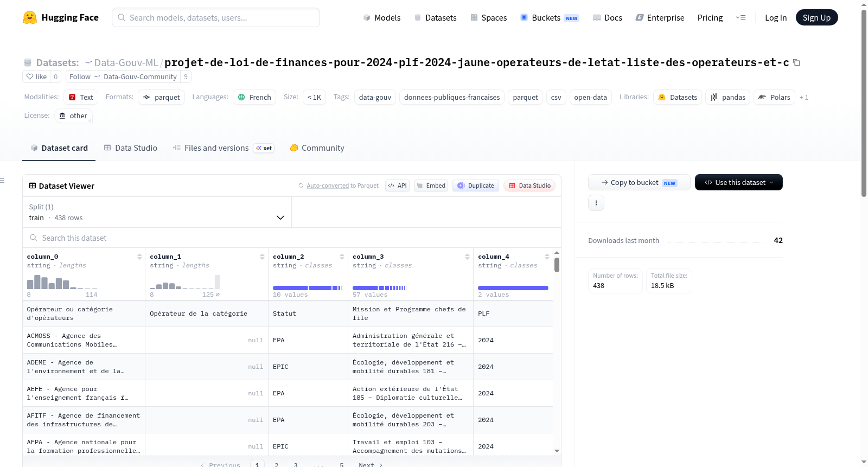Go to Datasets in the top navigation
This screenshot has width=868, height=467.
(x=435, y=17)
